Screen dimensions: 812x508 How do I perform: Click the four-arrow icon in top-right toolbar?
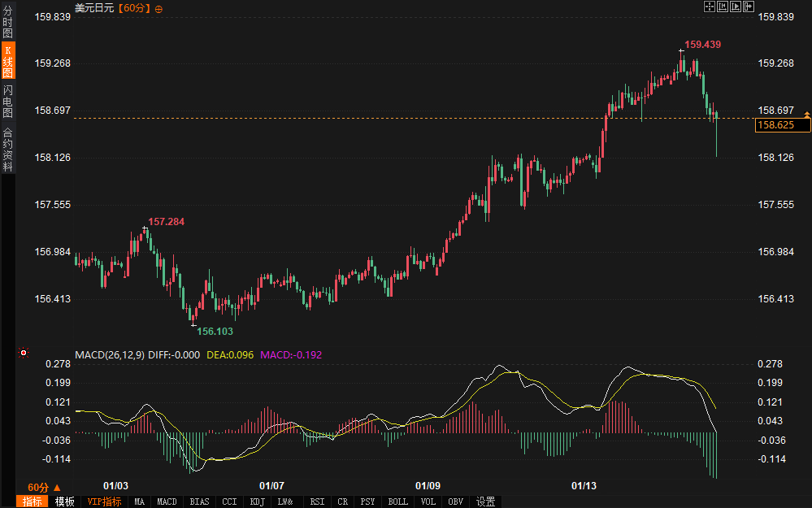coord(709,7)
